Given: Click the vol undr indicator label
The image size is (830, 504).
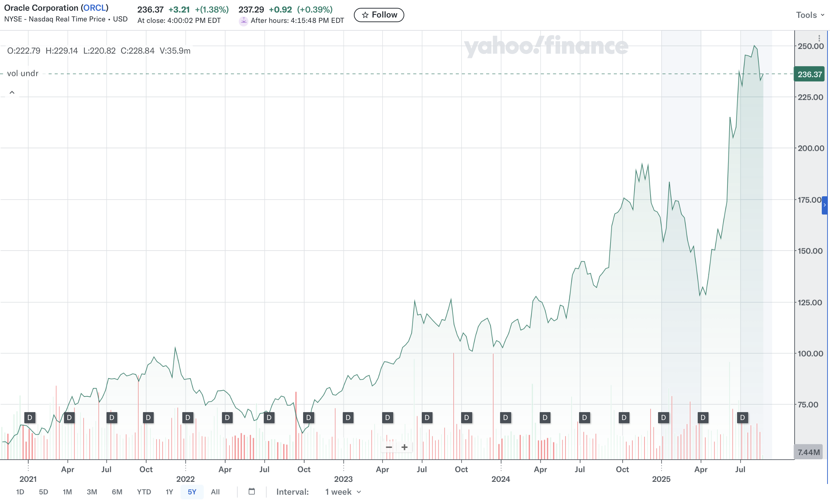Looking at the screenshot, I should coord(23,73).
